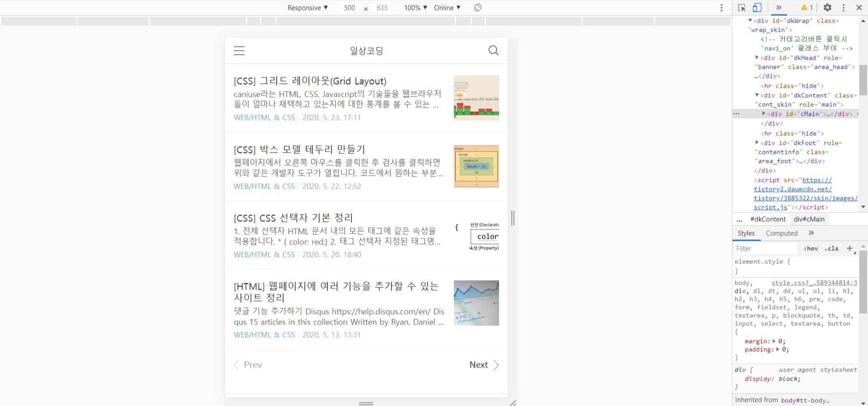Open device toolbar more options menu

(722, 8)
